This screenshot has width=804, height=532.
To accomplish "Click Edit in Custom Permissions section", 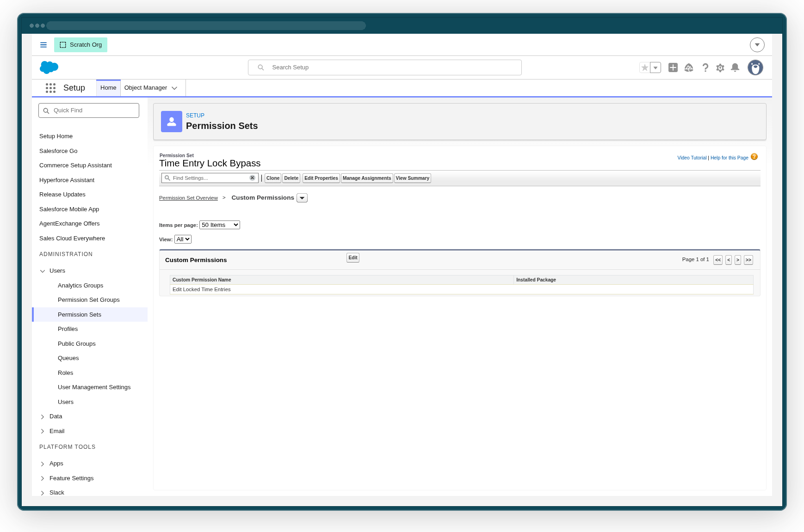I will coord(353,258).
